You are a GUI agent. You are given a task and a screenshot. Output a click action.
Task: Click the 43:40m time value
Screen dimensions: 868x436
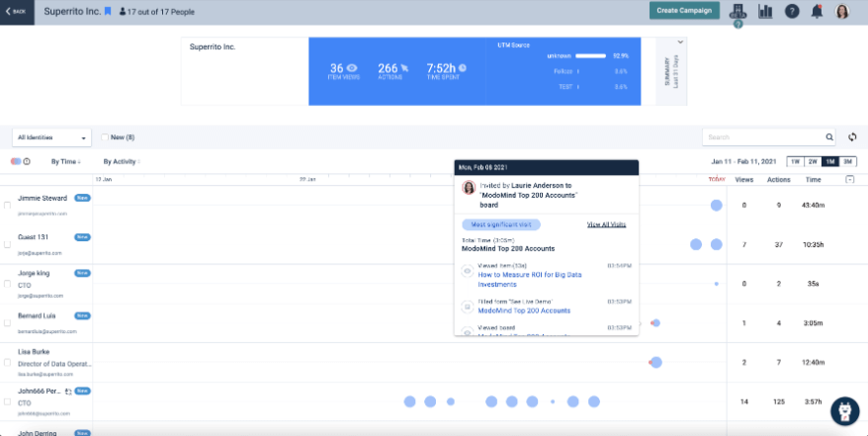(x=814, y=206)
